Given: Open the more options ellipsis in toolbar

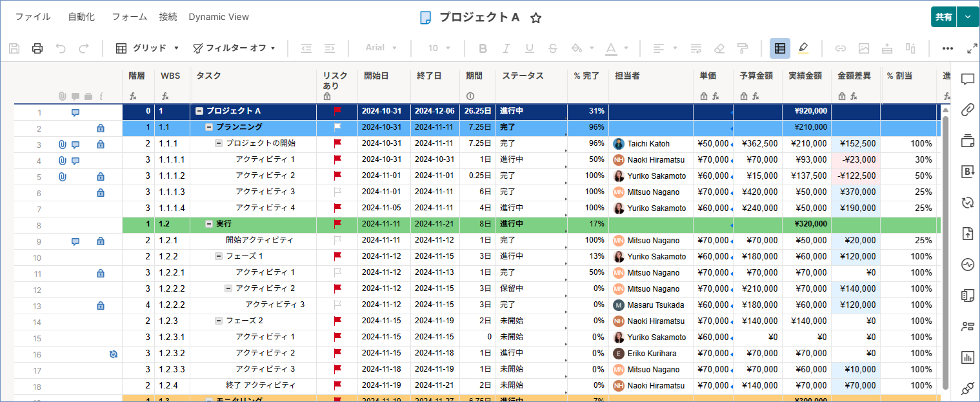Looking at the screenshot, I should [x=947, y=48].
